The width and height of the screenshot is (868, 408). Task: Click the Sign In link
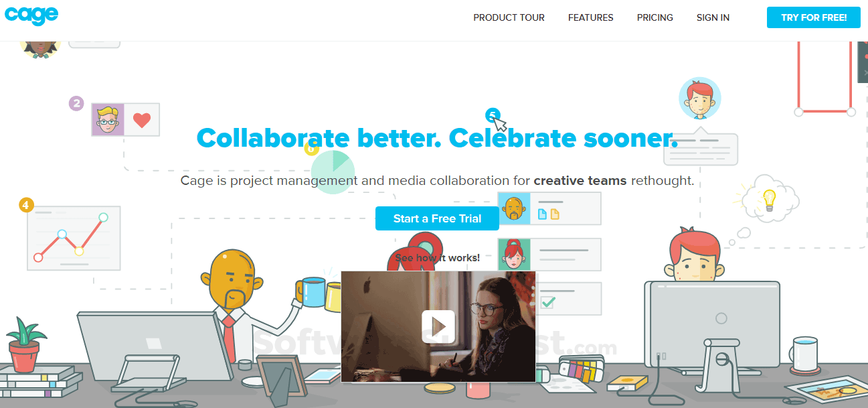(713, 17)
